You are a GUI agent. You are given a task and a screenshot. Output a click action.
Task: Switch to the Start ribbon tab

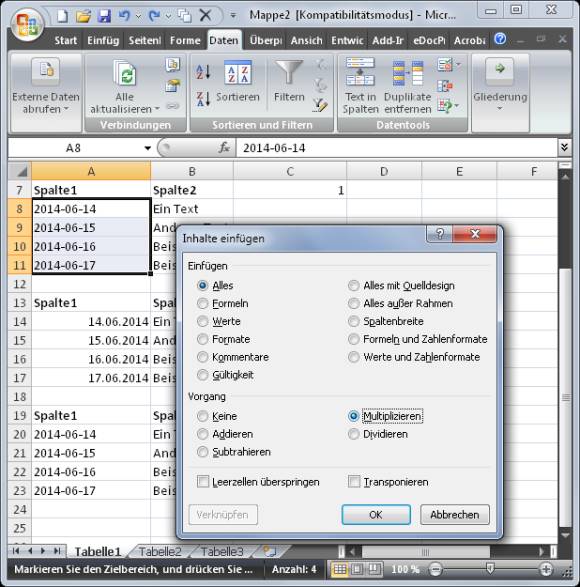click(66, 40)
